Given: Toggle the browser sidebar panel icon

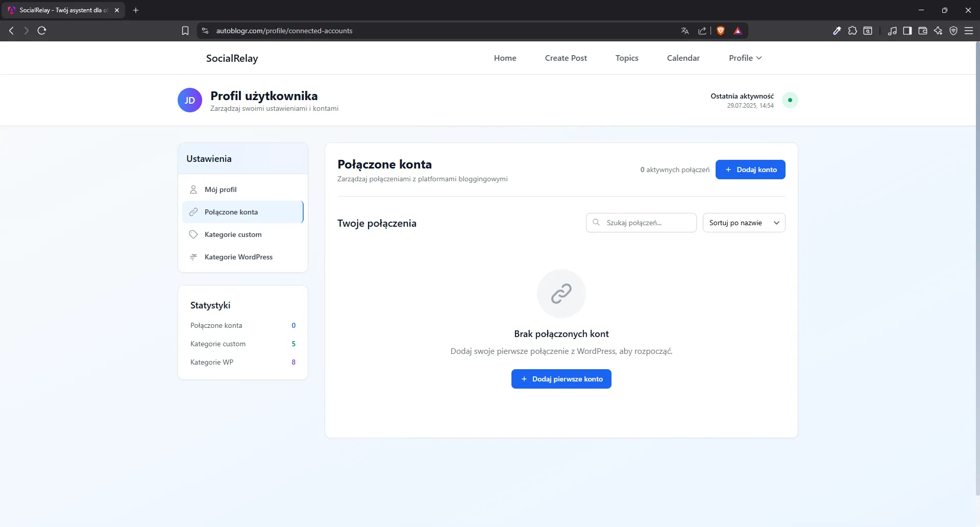Looking at the screenshot, I should tap(908, 31).
